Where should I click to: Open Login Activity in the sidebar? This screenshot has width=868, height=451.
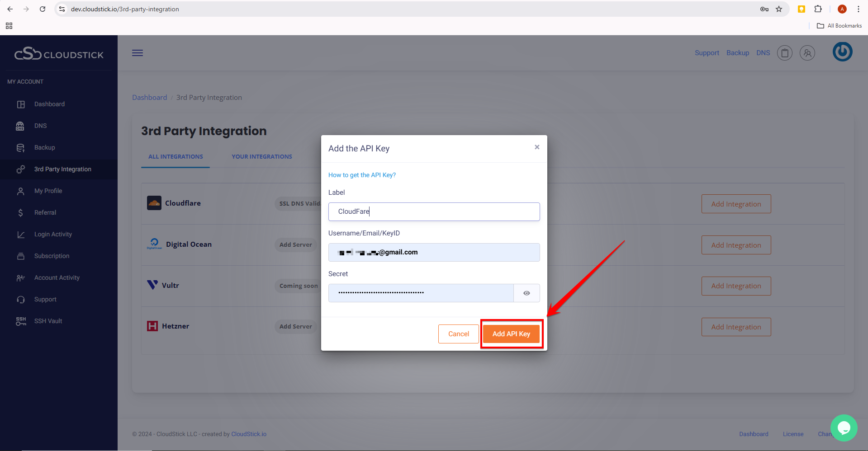53,234
